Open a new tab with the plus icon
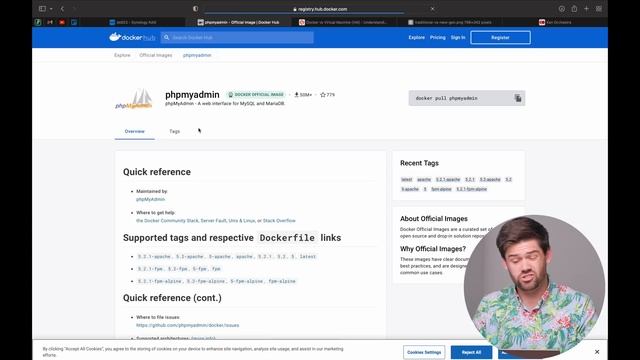Viewport: 640px width, 360px height. pos(587,9)
